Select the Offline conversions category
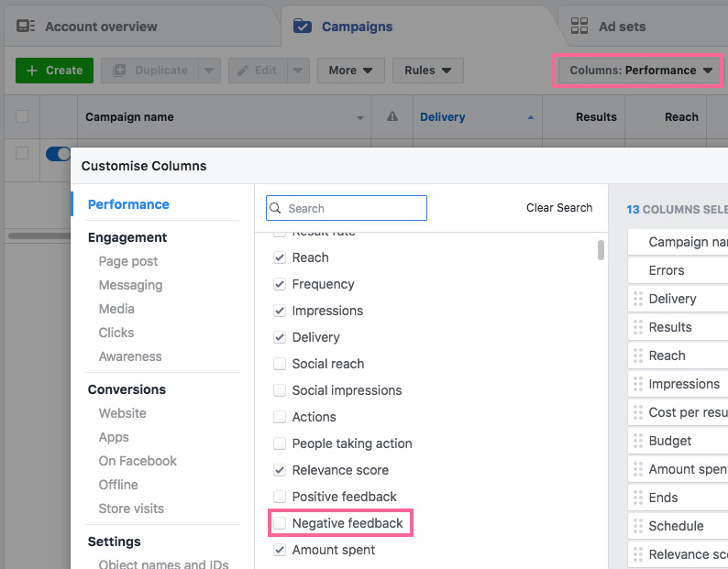Screen dimensions: 728x569 click(x=118, y=485)
